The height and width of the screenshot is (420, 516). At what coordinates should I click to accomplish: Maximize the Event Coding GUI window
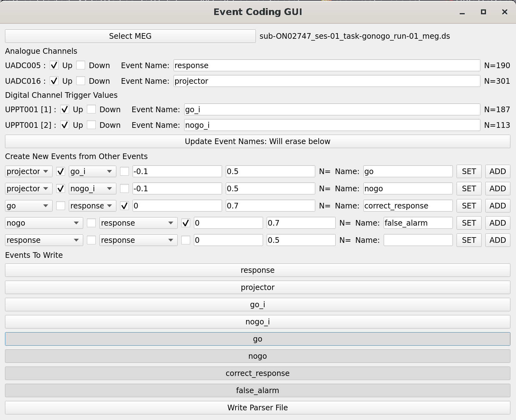pos(483,12)
